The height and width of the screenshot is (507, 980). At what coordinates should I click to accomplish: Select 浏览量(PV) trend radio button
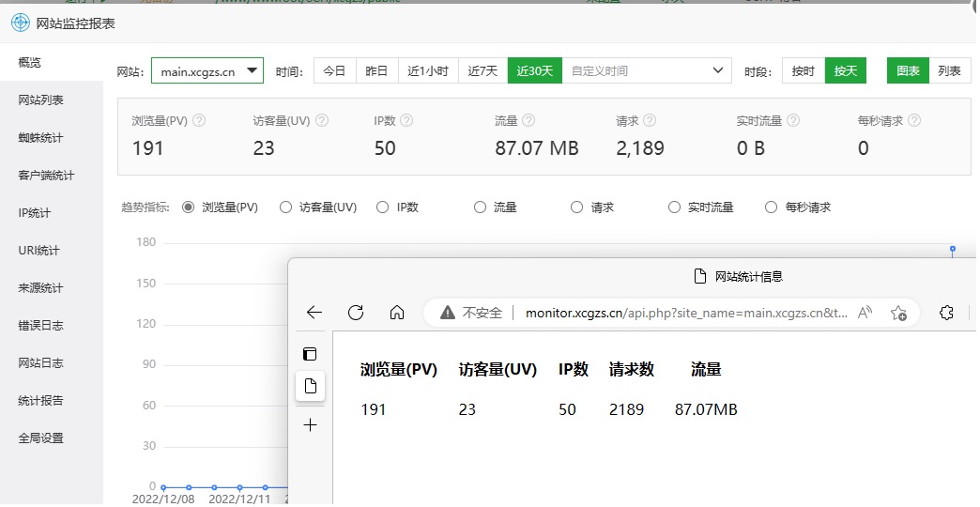[x=188, y=207]
